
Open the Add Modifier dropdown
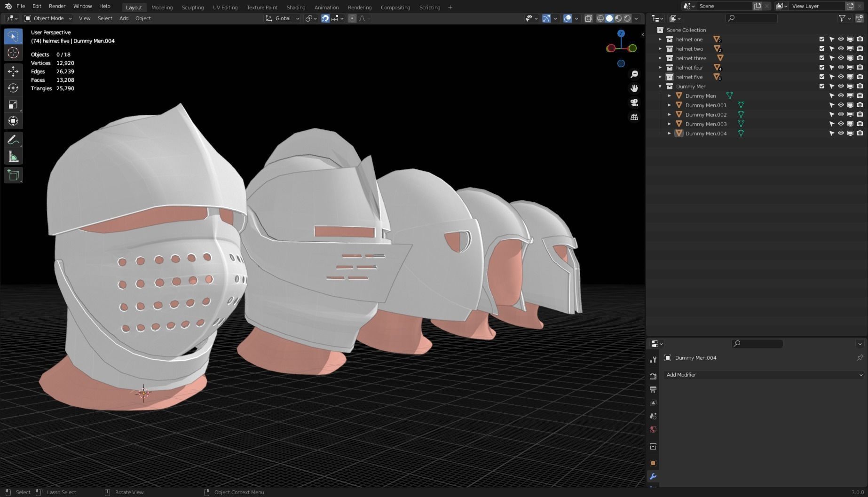[764, 375]
